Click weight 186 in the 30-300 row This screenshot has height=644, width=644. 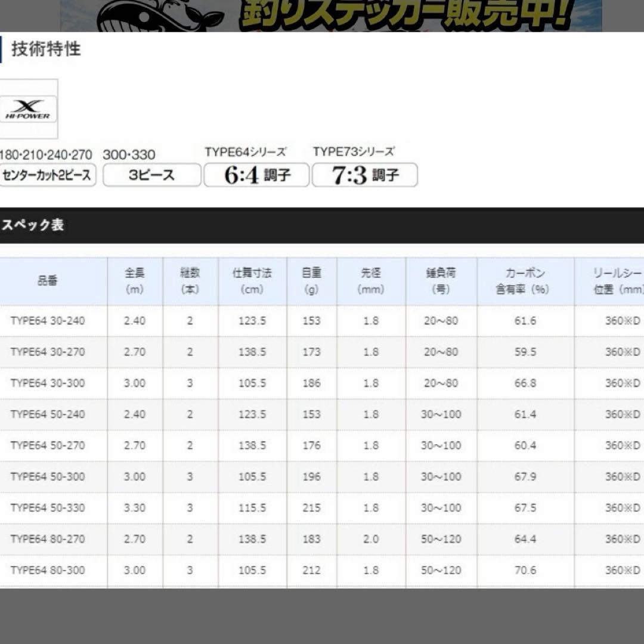311,383
